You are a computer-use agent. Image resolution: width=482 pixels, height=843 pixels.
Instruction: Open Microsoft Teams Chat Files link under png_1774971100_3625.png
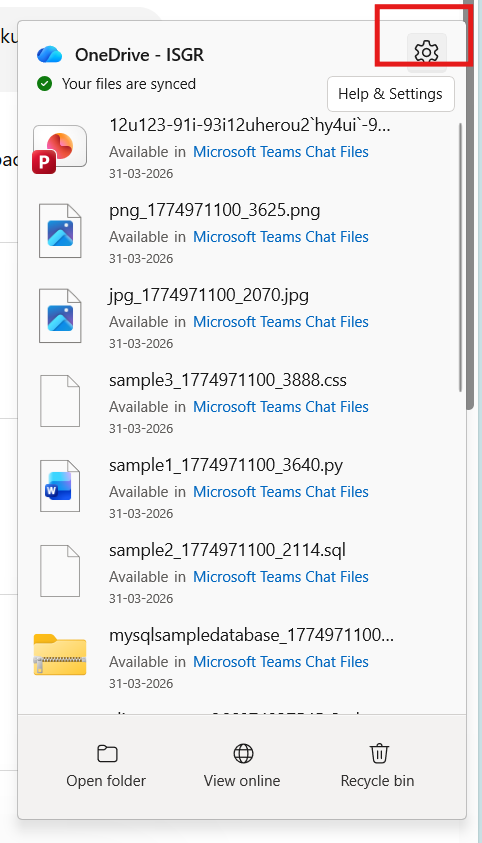click(x=280, y=237)
